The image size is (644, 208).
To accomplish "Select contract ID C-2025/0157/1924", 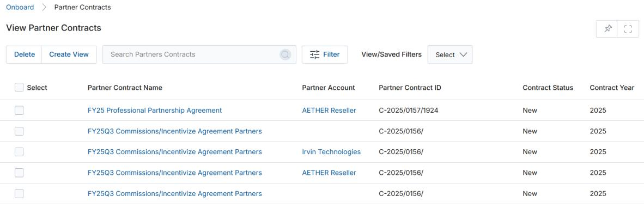I will (x=408, y=111).
